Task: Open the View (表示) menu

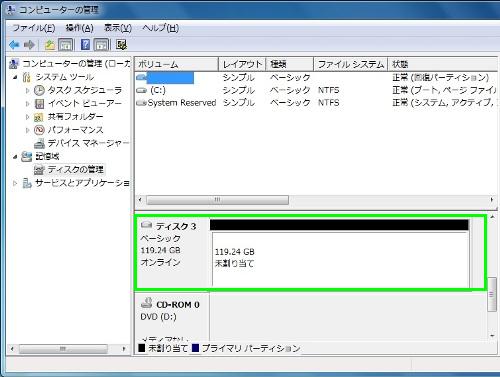Action: (118, 28)
